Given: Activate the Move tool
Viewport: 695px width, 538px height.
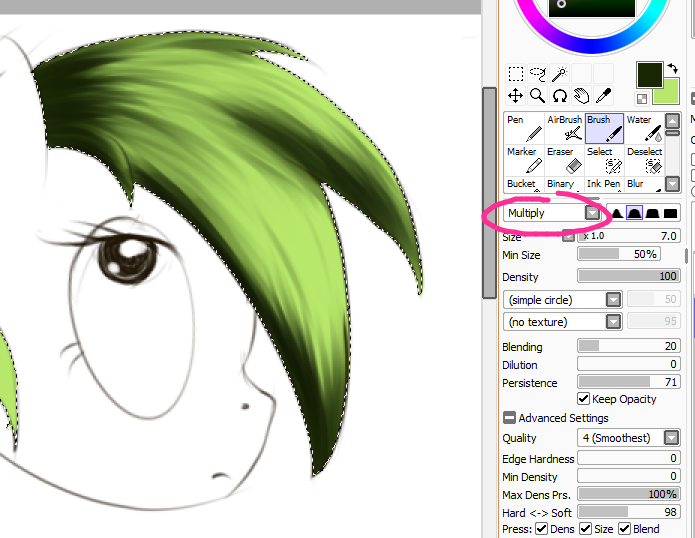Looking at the screenshot, I should click(515, 96).
